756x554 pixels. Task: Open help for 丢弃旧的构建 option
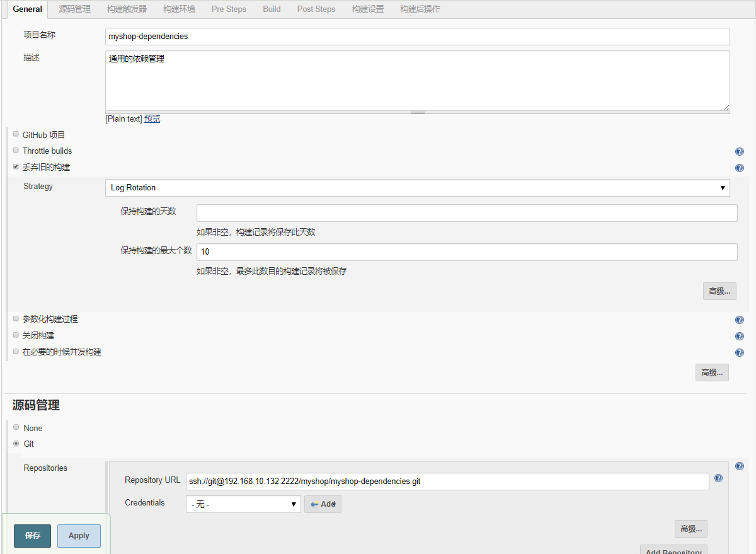pyautogui.click(x=739, y=168)
